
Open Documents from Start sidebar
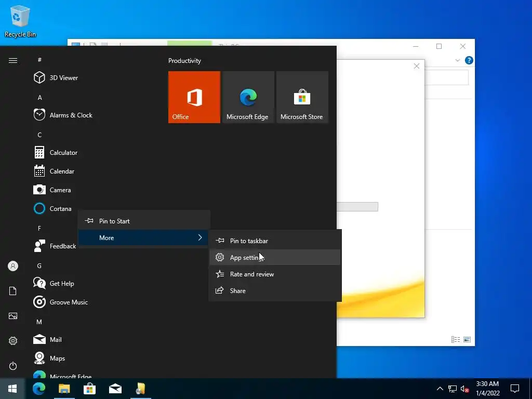click(13, 291)
